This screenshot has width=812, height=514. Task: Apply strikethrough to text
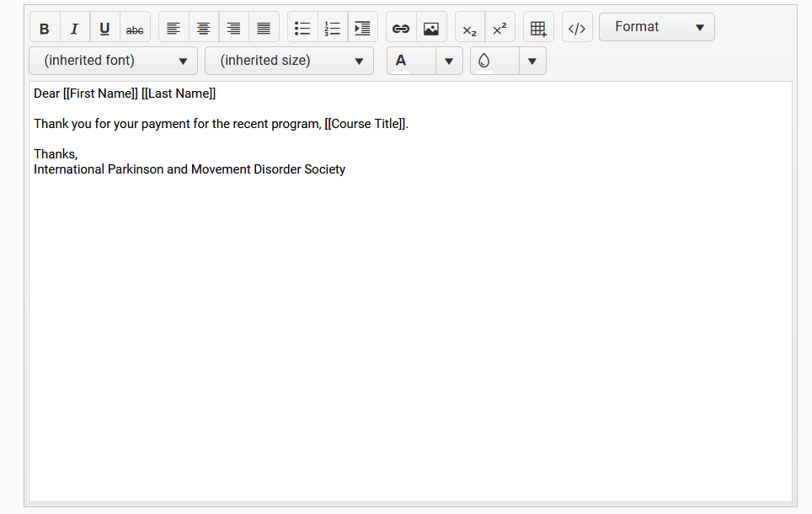pyautogui.click(x=135, y=28)
